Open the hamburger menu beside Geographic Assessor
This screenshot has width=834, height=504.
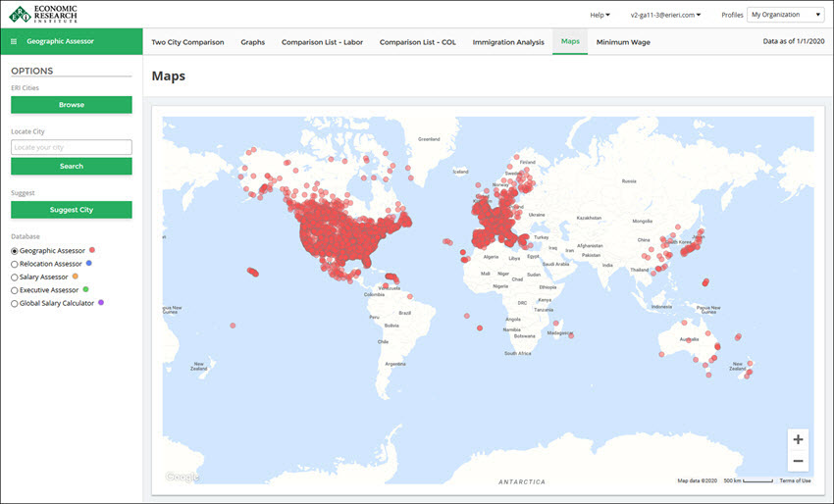(x=14, y=42)
